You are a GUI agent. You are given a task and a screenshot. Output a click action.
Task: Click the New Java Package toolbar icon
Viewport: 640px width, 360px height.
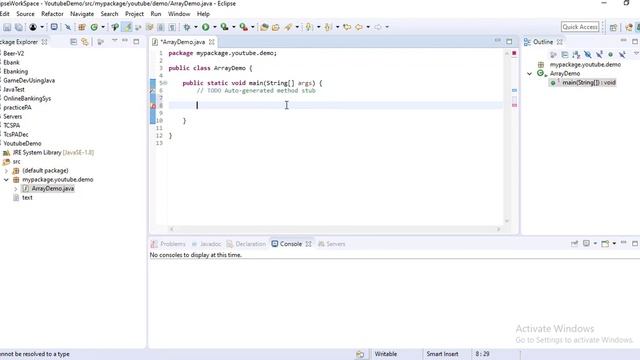(82, 27)
